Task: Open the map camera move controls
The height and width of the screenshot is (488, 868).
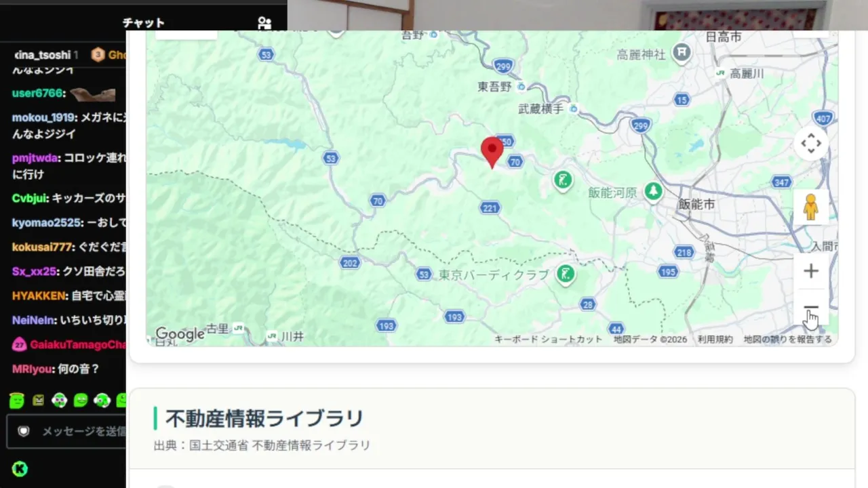Action: point(811,143)
